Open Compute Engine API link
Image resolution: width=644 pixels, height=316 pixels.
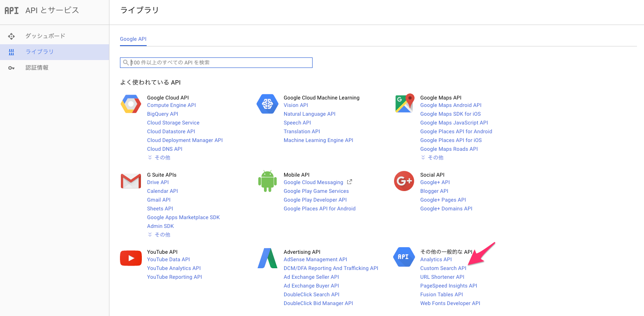pyautogui.click(x=172, y=105)
